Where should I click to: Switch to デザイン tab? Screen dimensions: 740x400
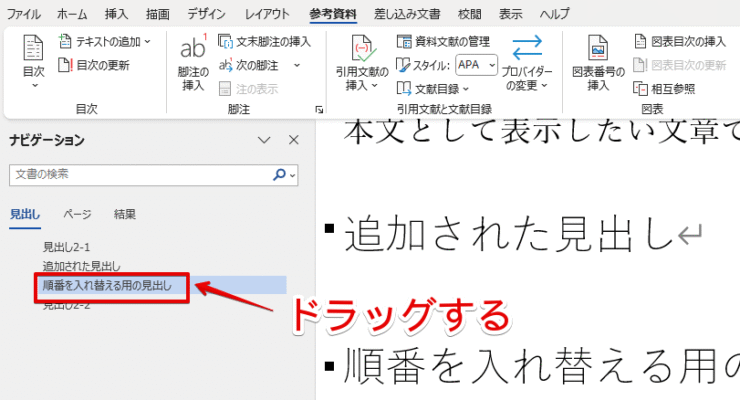[x=206, y=14]
